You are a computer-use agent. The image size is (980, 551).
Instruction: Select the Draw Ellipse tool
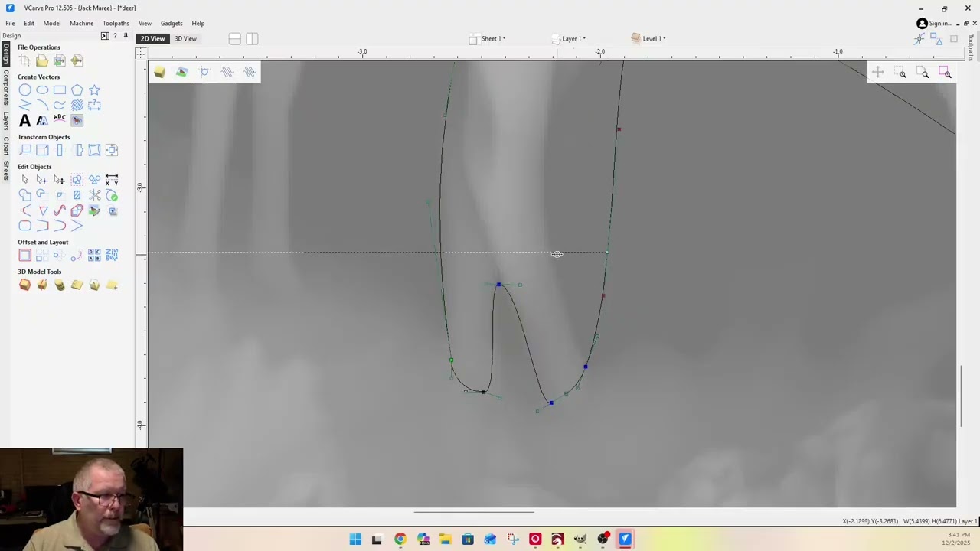[x=42, y=90]
